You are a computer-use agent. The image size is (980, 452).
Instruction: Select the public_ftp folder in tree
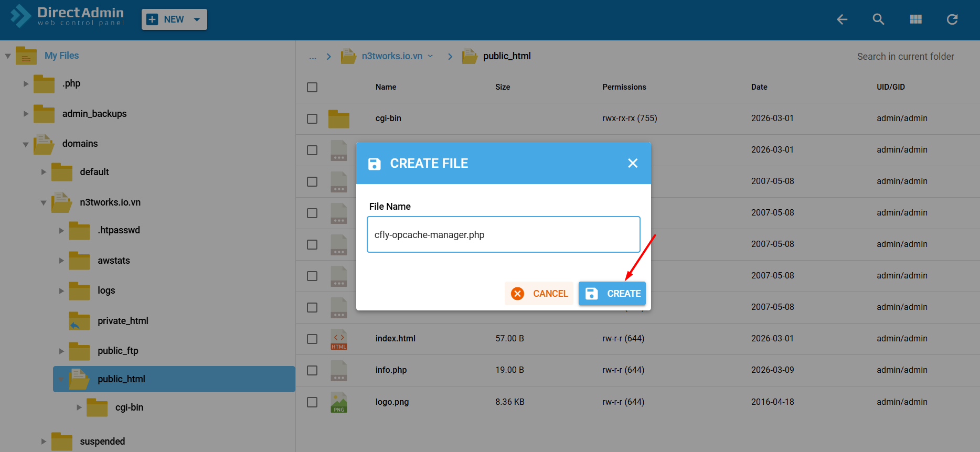[118, 351]
